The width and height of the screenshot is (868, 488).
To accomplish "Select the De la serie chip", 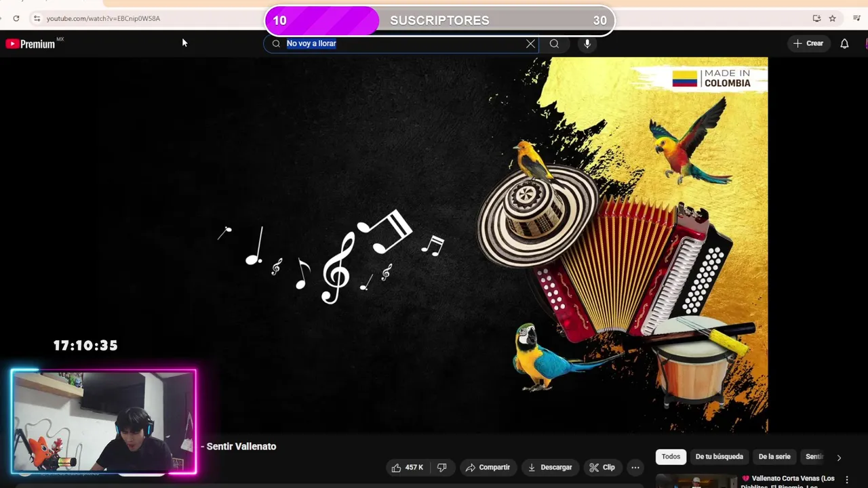I will tap(774, 457).
